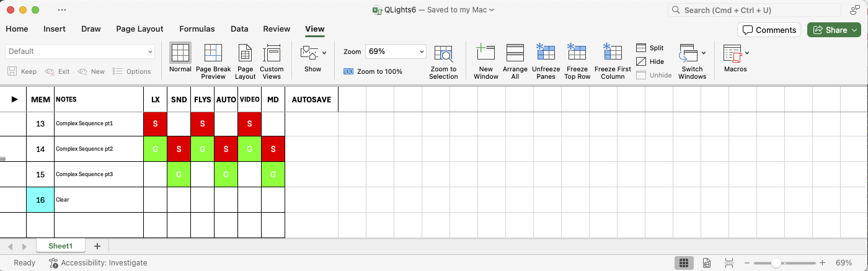Click the zoom slider handle
Image resolution: width=868 pixels, height=271 pixels.
pos(776,263)
